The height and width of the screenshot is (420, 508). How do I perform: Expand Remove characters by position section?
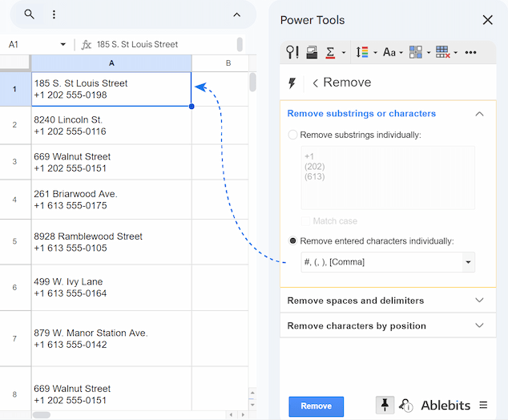tap(388, 325)
